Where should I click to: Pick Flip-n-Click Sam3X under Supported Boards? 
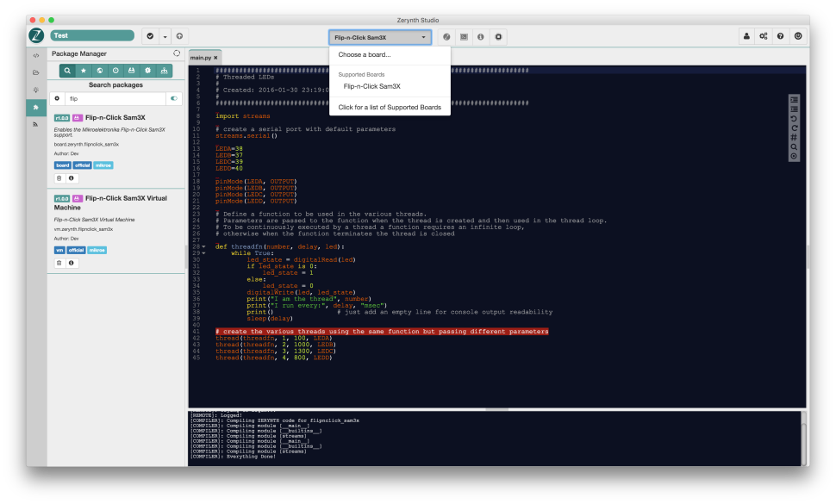(372, 86)
